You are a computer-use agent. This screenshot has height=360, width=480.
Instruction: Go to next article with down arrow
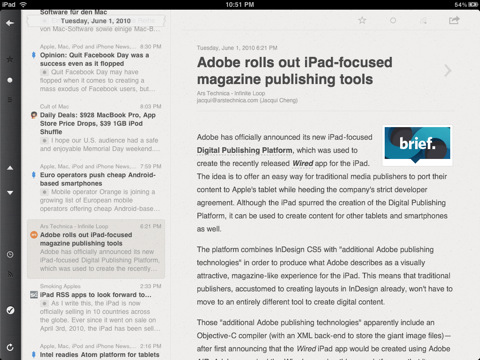[10, 193]
